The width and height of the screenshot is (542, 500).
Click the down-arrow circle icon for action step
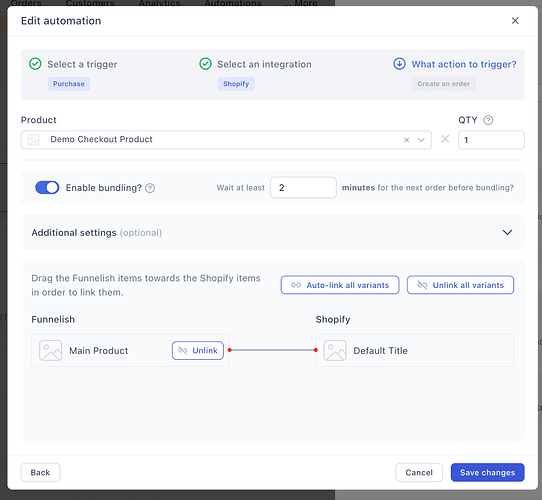pyautogui.click(x=399, y=64)
